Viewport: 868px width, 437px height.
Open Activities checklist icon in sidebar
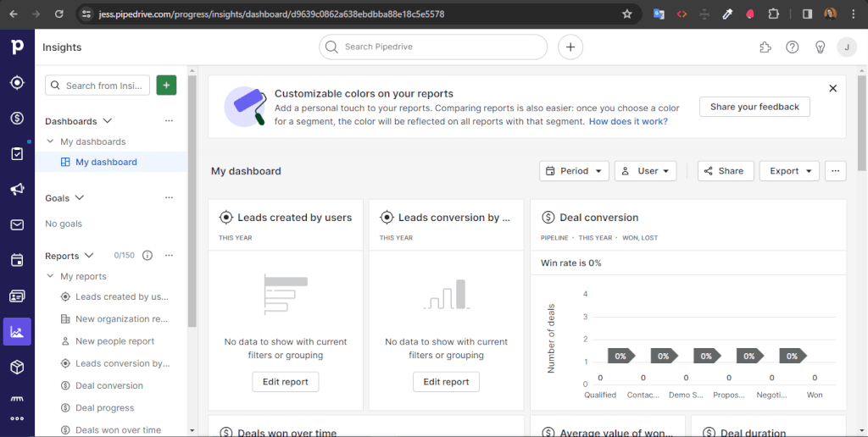17,154
